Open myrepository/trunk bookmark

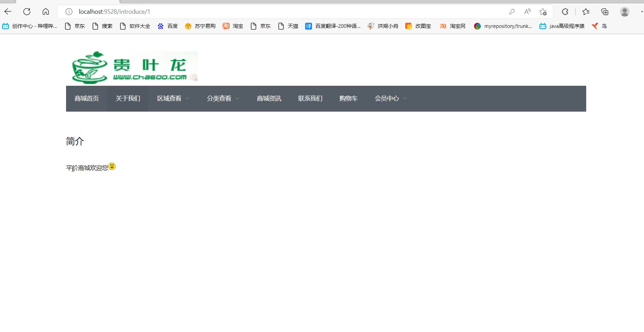[x=503, y=26]
